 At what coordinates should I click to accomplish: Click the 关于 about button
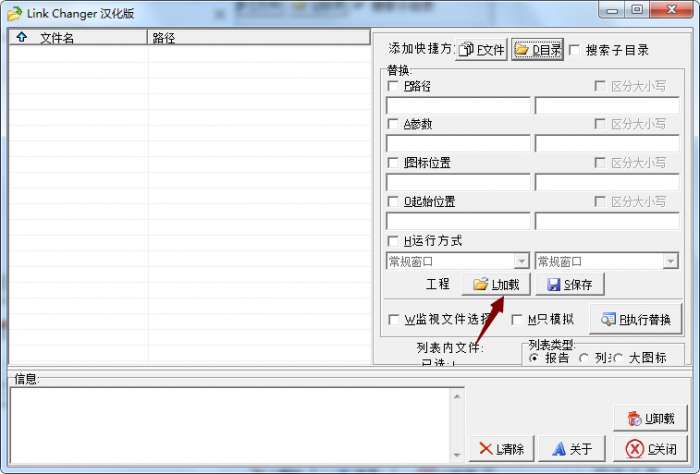tap(572, 449)
